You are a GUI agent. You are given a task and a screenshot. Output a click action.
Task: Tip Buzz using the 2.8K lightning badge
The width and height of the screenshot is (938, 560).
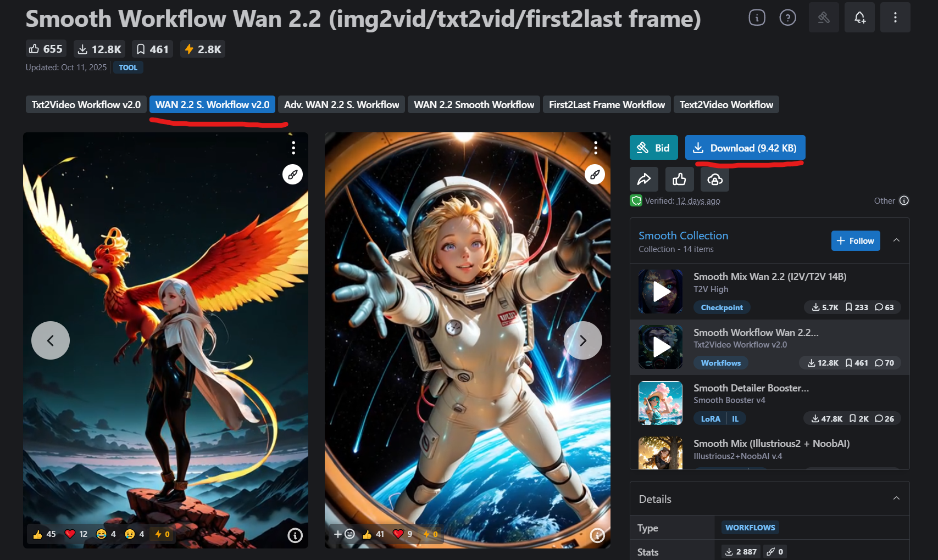tap(203, 49)
